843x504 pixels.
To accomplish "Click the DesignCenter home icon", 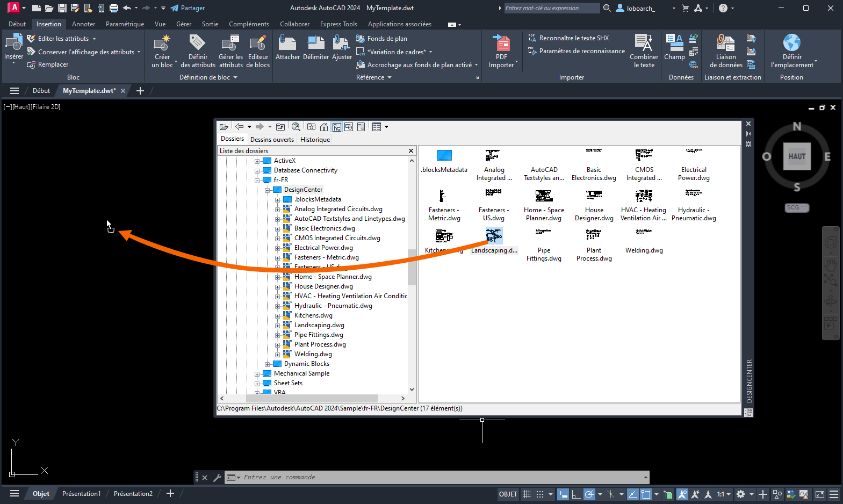I will (x=324, y=127).
